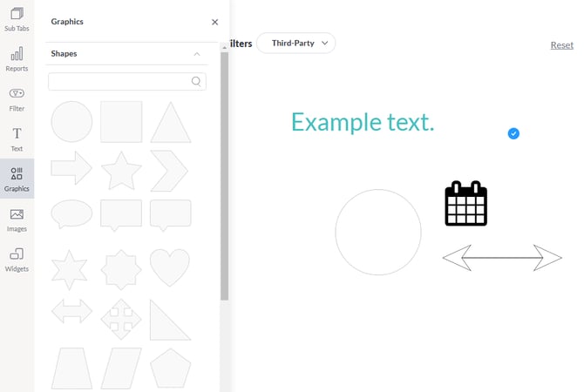The width and height of the screenshot is (584, 392).
Task: Select the chevron shape
Action: coord(170,170)
